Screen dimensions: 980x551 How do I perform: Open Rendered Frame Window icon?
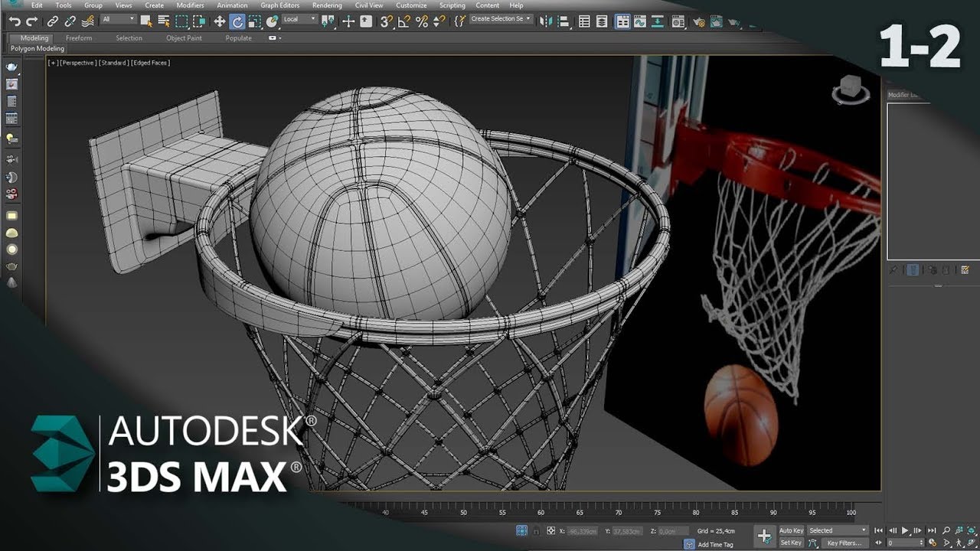[717, 21]
